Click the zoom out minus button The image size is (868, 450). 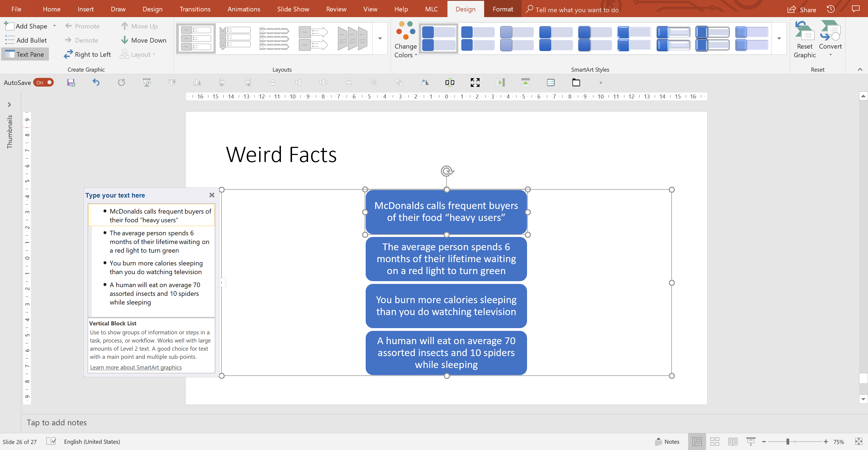(x=764, y=442)
